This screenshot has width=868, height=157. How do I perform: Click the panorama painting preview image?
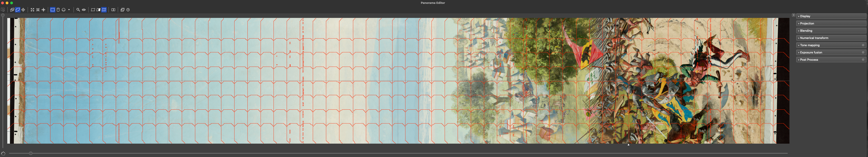(398, 81)
